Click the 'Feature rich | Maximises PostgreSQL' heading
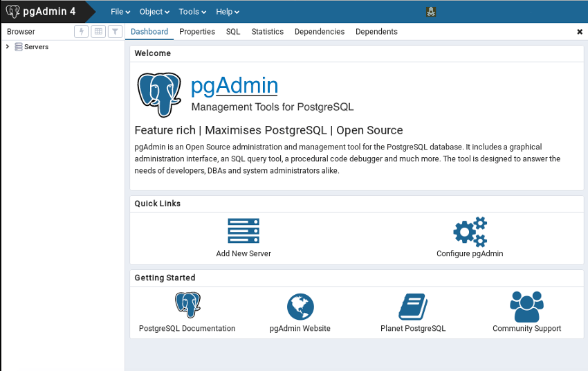Screen dimensions: 588x371 point(268,130)
